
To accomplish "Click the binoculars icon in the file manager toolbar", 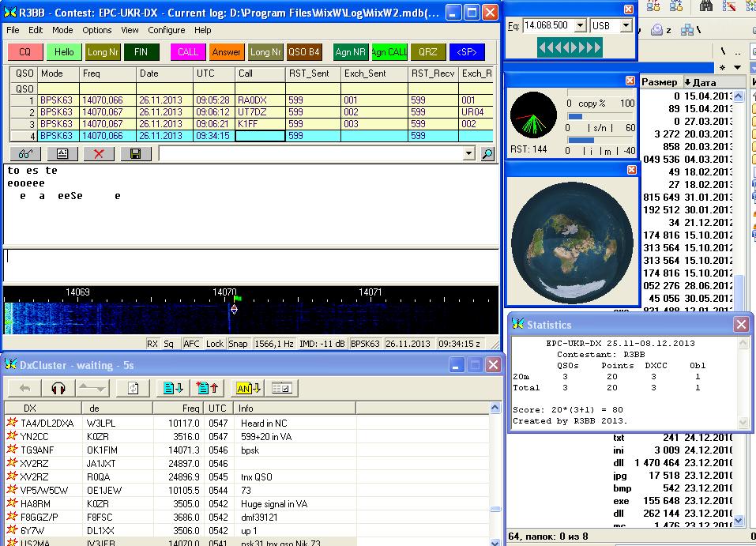I will click(706, 6).
